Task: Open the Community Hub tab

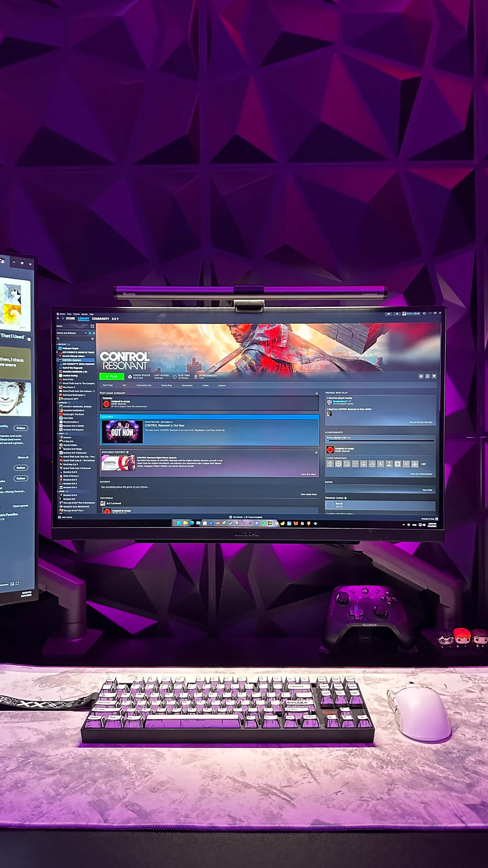Action: (144, 385)
